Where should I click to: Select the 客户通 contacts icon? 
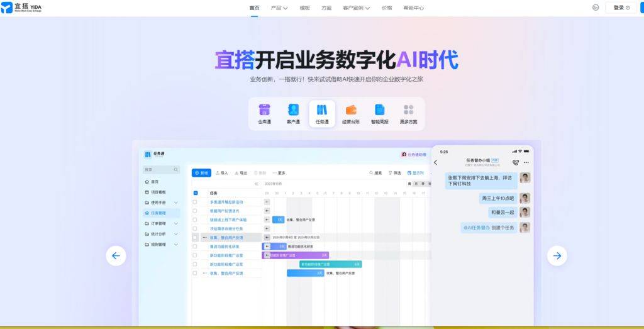tap(293, 110)
